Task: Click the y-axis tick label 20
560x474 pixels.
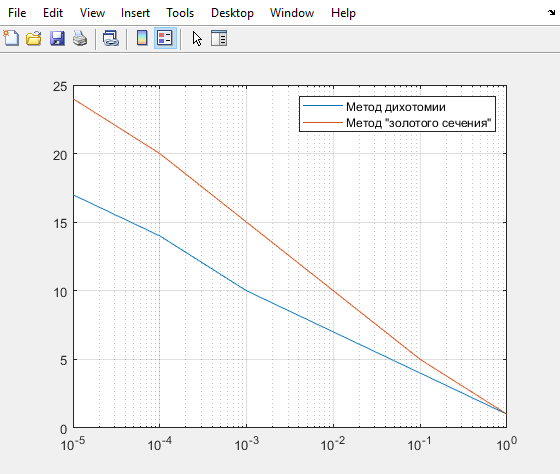Action: click(60, 155)
